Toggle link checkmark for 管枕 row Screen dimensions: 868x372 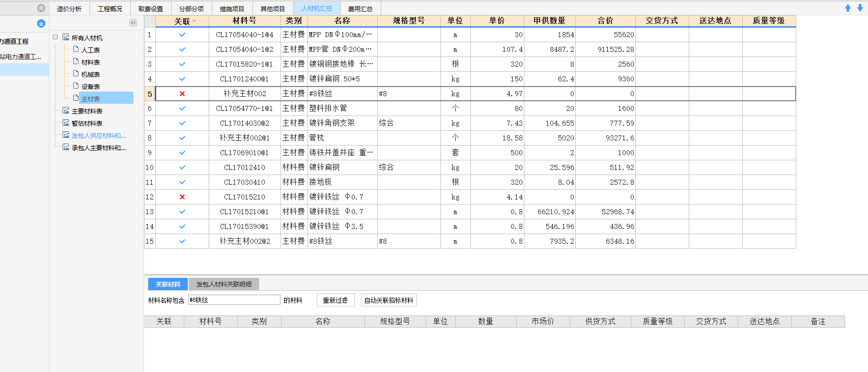click(x=182, y=138)
